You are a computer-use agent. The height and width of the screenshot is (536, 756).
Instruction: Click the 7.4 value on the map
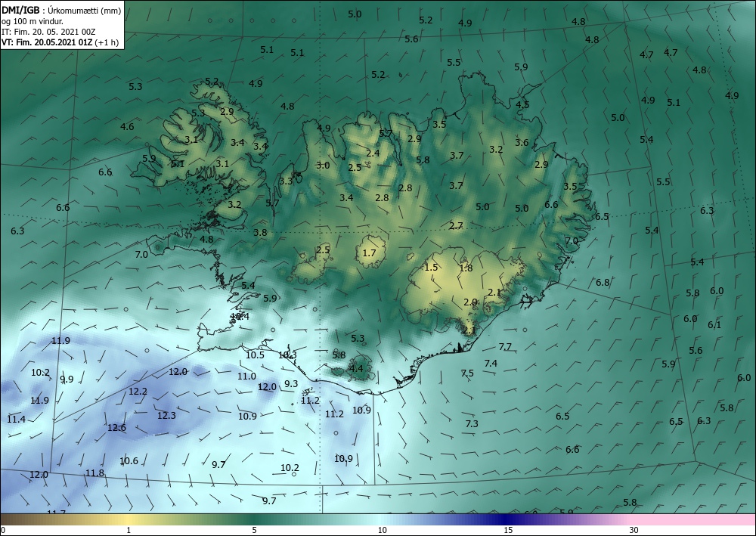(491, 364)
